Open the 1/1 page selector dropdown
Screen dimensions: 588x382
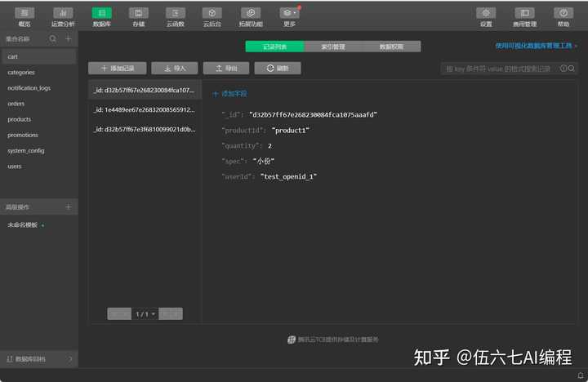coord(145,313)
